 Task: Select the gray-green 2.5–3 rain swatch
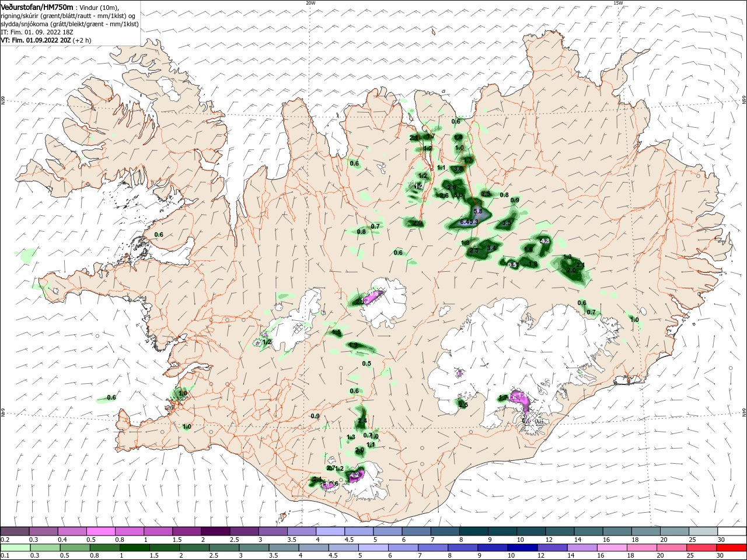tap(224, 548)
